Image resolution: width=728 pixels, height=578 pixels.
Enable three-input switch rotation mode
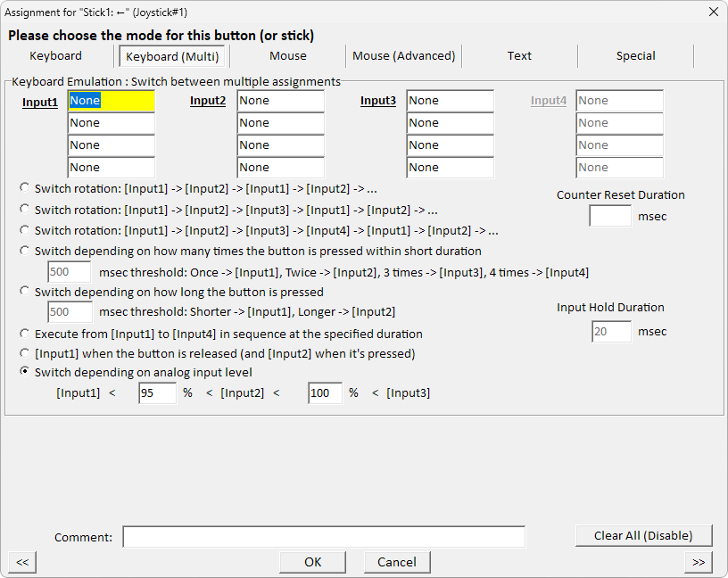coord(25,210)
